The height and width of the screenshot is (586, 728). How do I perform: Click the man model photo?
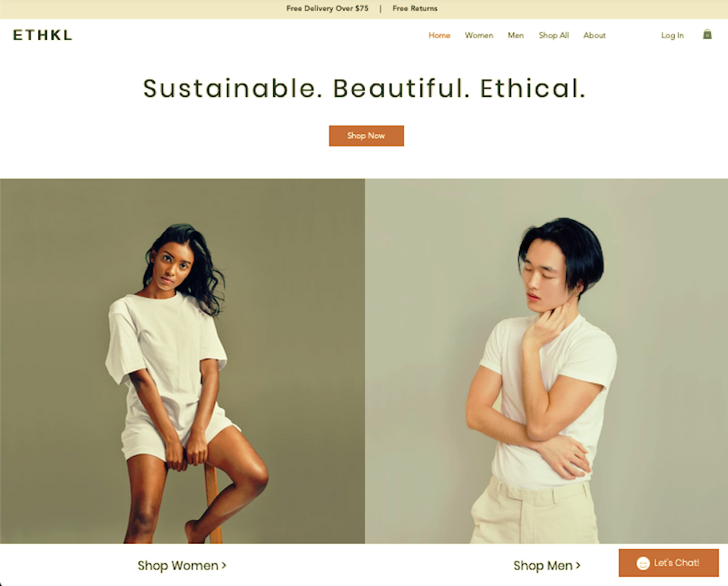tap(546, 361)
